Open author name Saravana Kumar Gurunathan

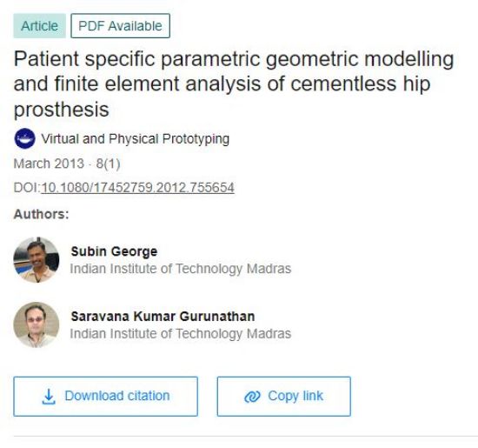[163, 316]
